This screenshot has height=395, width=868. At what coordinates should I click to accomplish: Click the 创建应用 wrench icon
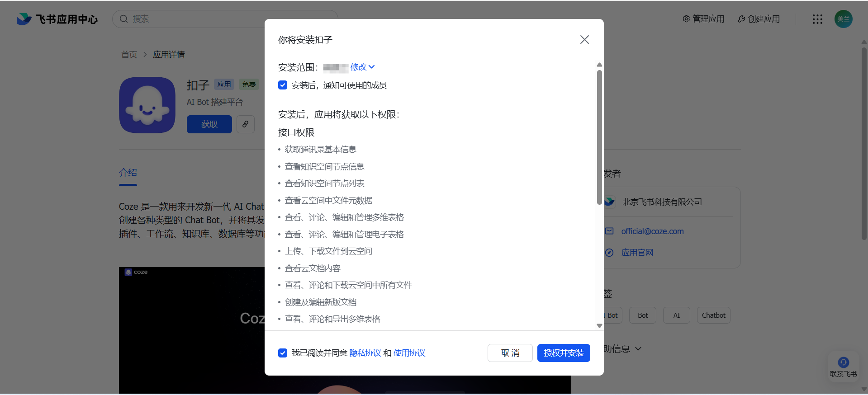(x=741, y=19)
